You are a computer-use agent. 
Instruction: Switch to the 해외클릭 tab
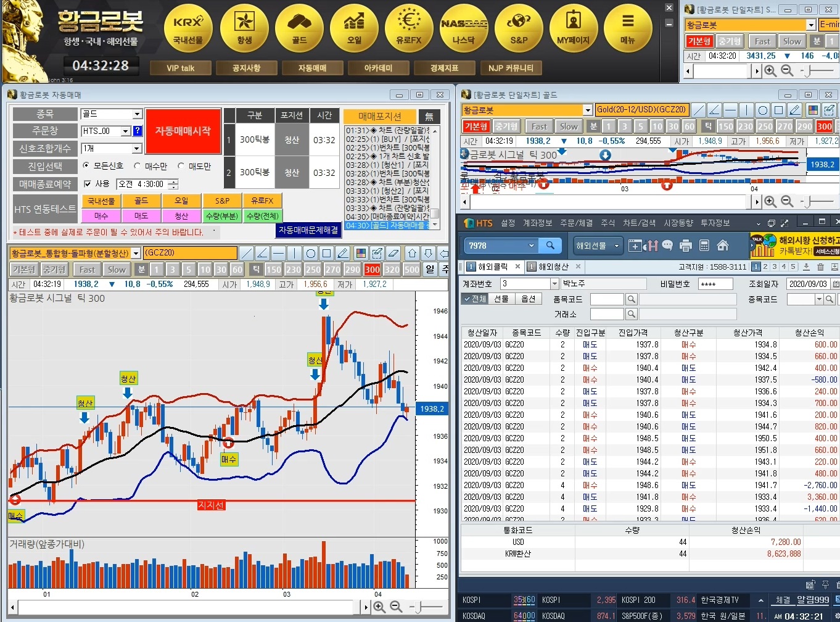click(493, 267)
